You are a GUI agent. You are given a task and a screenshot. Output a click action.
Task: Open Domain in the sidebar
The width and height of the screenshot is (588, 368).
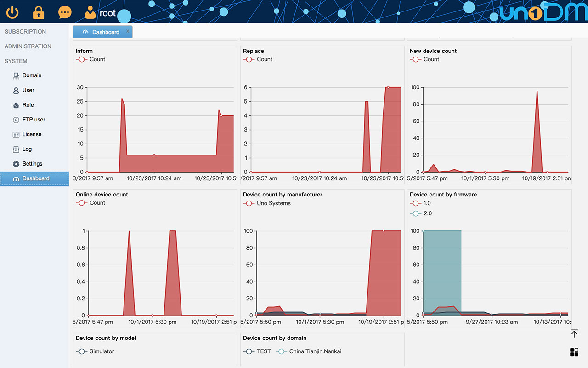32,75
